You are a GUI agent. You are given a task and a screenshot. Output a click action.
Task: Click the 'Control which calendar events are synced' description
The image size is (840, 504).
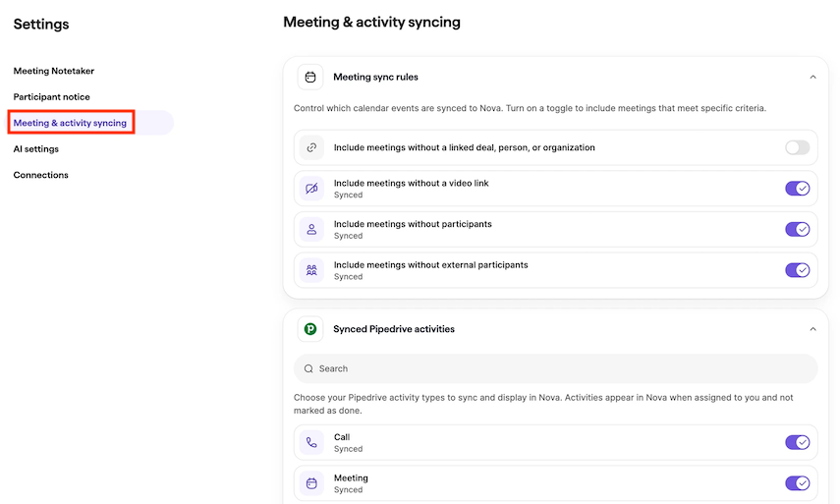[530, 108]
